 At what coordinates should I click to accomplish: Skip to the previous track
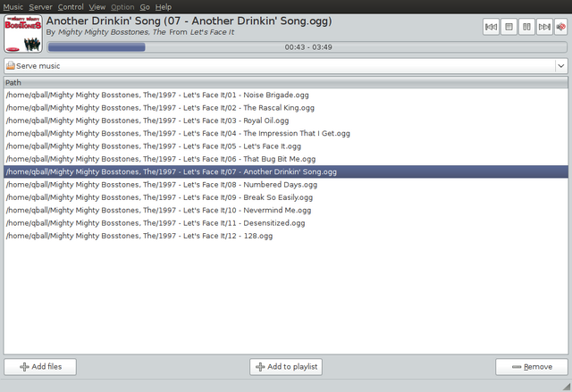[x=491, y=27]
